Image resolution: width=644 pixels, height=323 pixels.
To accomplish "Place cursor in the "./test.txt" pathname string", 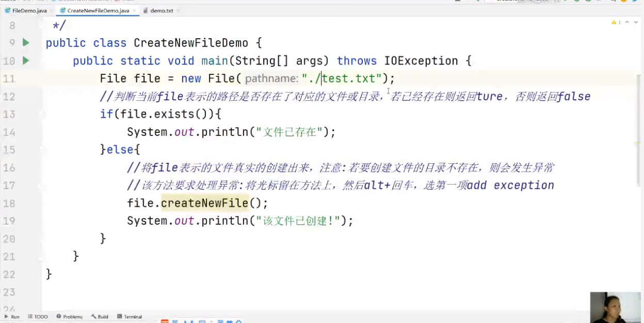I will click(341, 78).
